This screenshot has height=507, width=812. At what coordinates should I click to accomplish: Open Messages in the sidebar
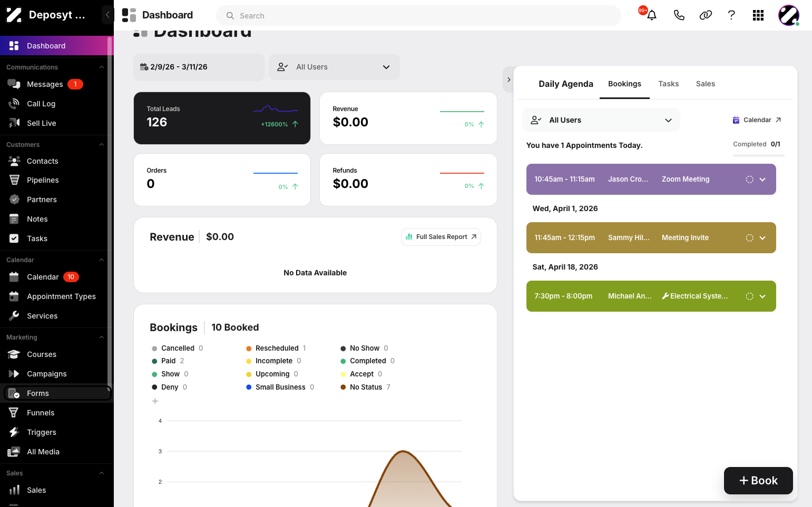tap(57, 84)
